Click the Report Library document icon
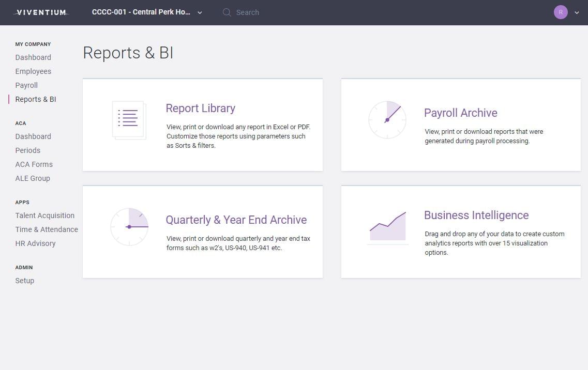Screen dimensions: 588x370 pyautogui.click(x=129, y=120)
